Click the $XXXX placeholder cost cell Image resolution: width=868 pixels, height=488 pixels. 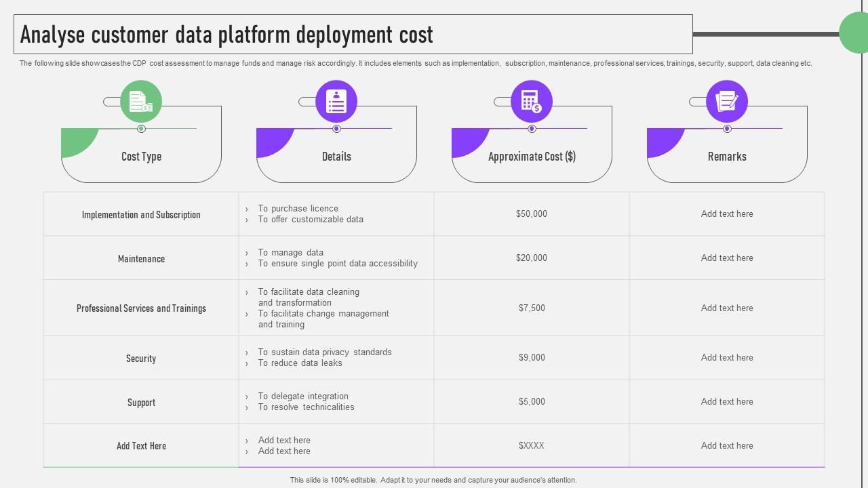click(x=532, y=446)
